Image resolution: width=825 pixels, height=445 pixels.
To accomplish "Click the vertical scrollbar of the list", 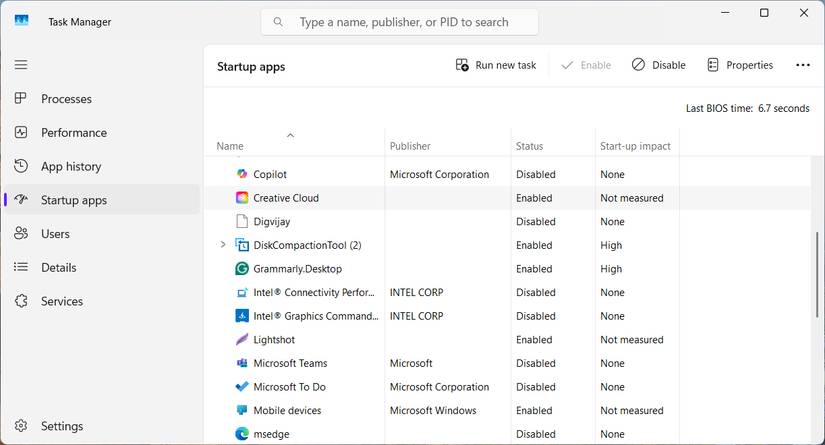I will point(817,275).
